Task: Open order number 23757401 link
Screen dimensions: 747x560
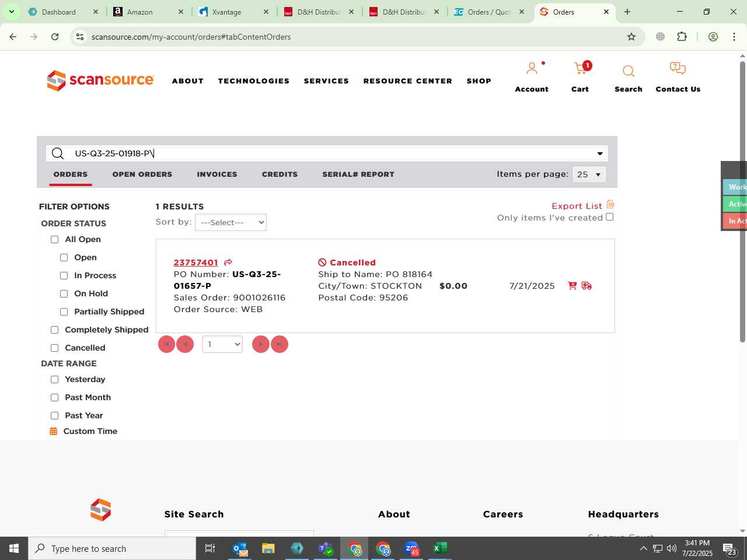Action: click(x=196, y=262)
